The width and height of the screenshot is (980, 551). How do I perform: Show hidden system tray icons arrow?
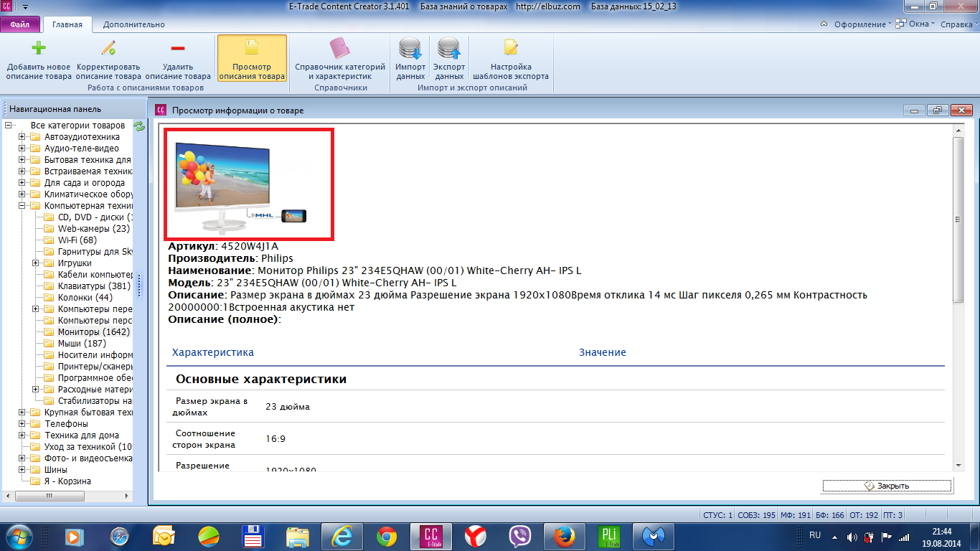pyautogui.click(x=836, y=537)
